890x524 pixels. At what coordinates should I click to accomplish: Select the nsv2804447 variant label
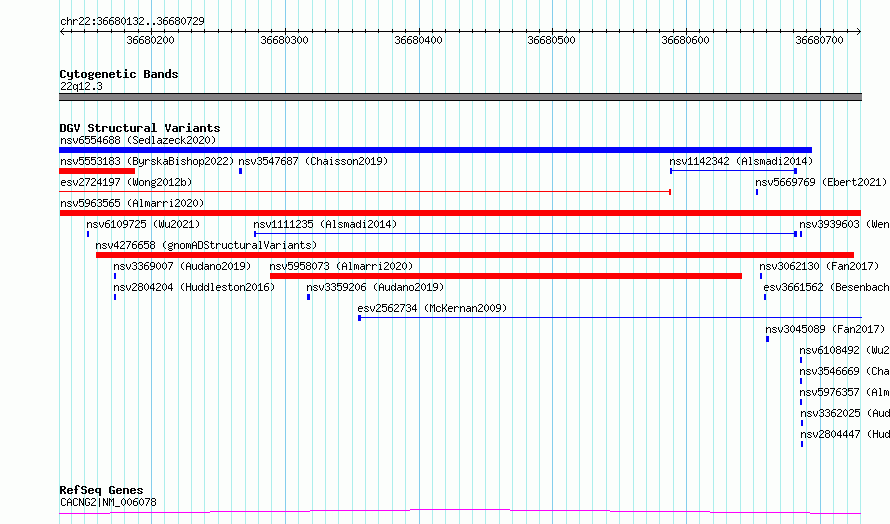click(x=845, y=434)
